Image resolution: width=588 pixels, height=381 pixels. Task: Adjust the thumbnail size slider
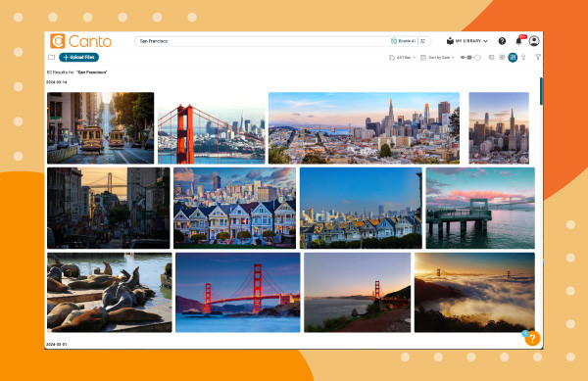(470, 58)
